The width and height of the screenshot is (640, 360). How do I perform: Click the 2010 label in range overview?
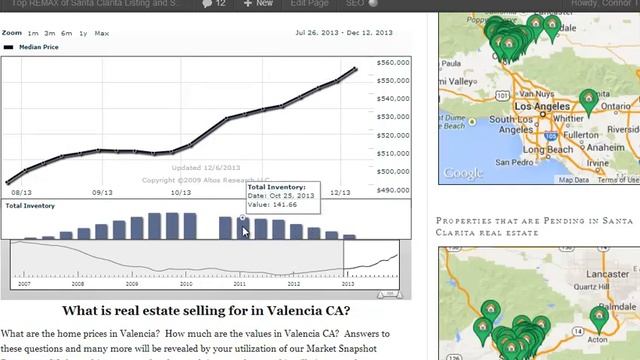click(x=186, y=284)
